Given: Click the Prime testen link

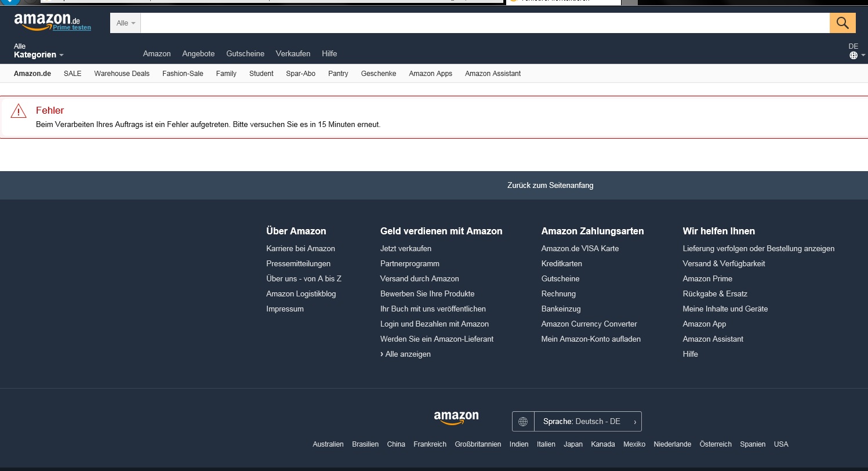Looking at the screenshot, I should 72,28.
